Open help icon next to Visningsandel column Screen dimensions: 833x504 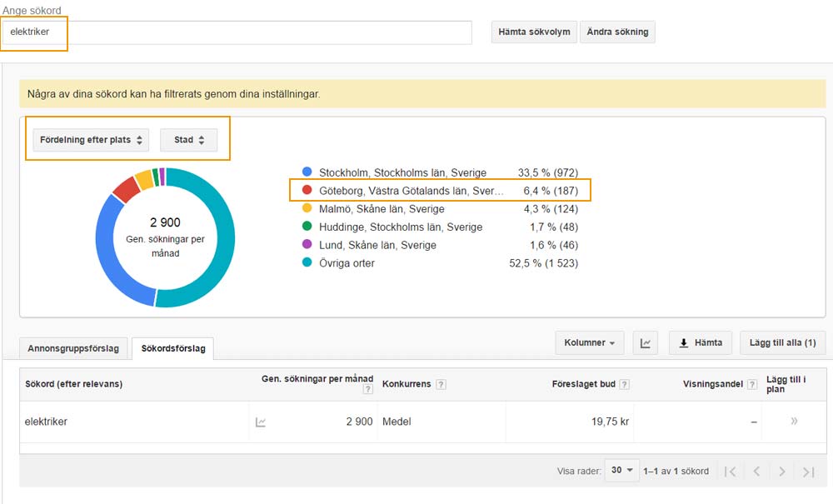point(752,385)
